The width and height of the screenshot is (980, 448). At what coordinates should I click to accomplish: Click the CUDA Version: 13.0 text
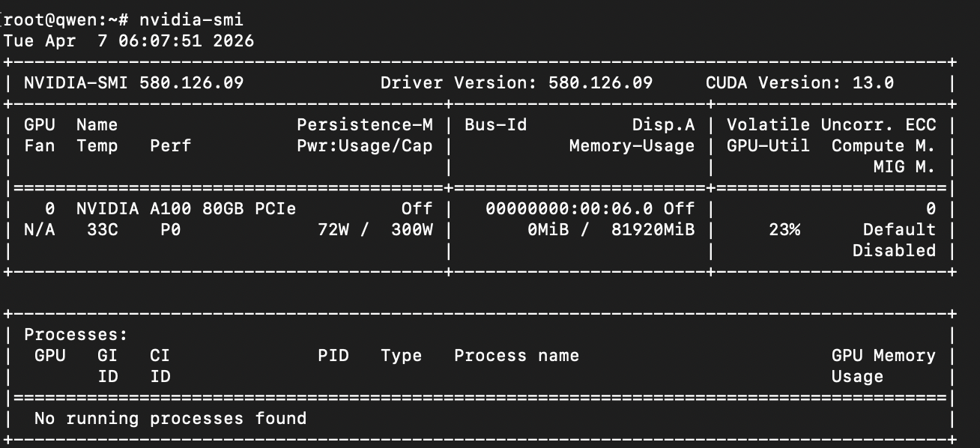799,82
